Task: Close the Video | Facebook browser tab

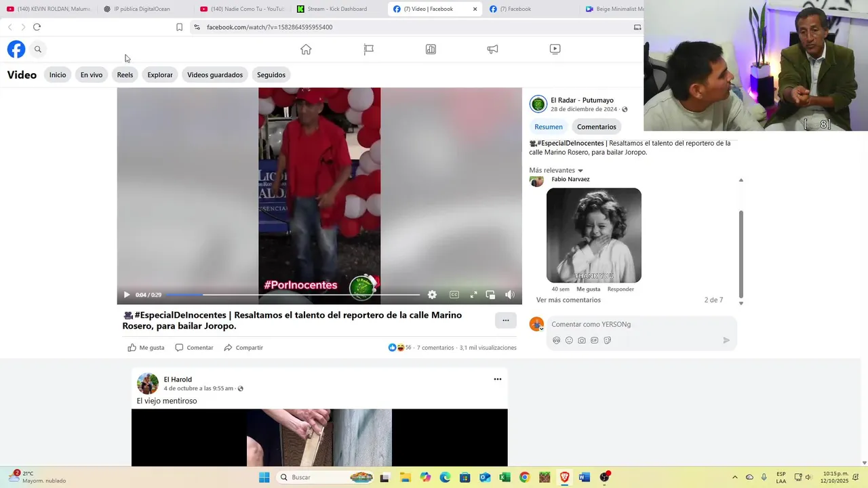Action: point(475,9)
